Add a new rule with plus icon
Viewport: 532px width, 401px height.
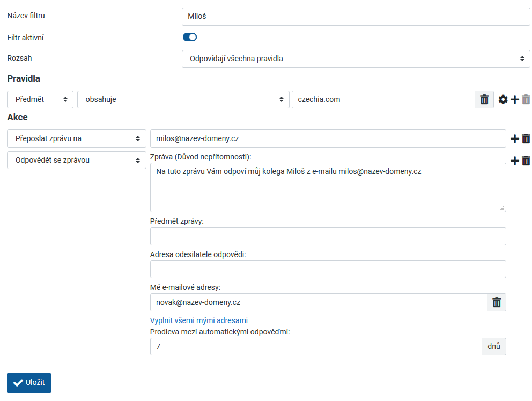point(514,100)
